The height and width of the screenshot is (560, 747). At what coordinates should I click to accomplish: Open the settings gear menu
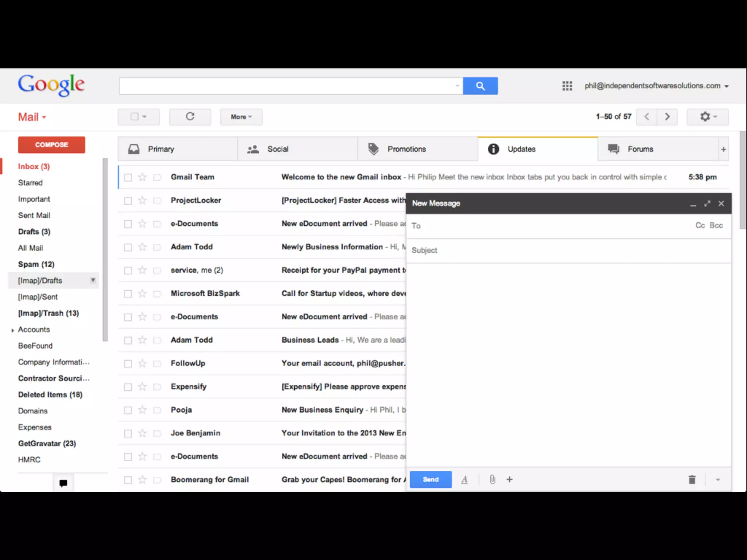coord(707,117)
